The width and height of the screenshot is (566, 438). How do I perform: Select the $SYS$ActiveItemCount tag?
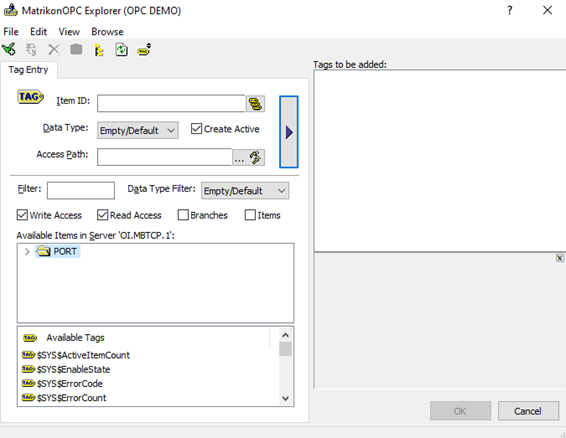tap(83, 355)
